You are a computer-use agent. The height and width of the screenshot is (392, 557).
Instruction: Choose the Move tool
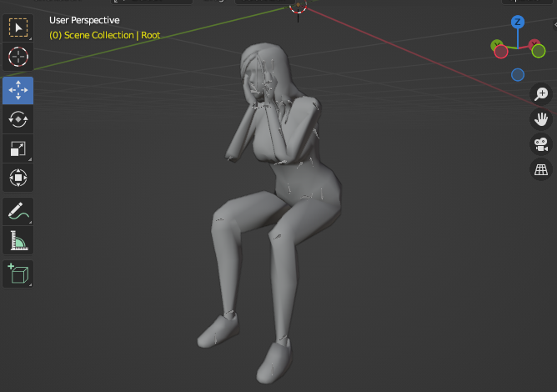click(18, 90)
